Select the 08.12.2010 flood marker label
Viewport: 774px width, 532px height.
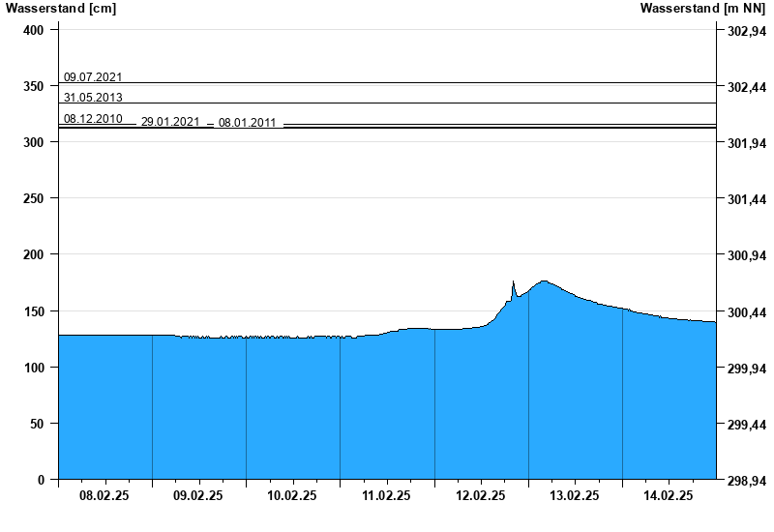coord(93,118)
